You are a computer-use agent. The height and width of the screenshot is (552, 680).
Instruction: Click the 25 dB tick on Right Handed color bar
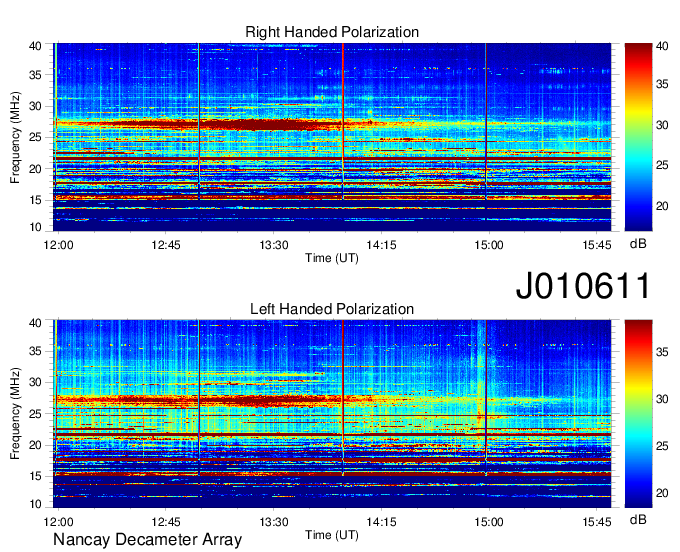(x=662, y=165)
